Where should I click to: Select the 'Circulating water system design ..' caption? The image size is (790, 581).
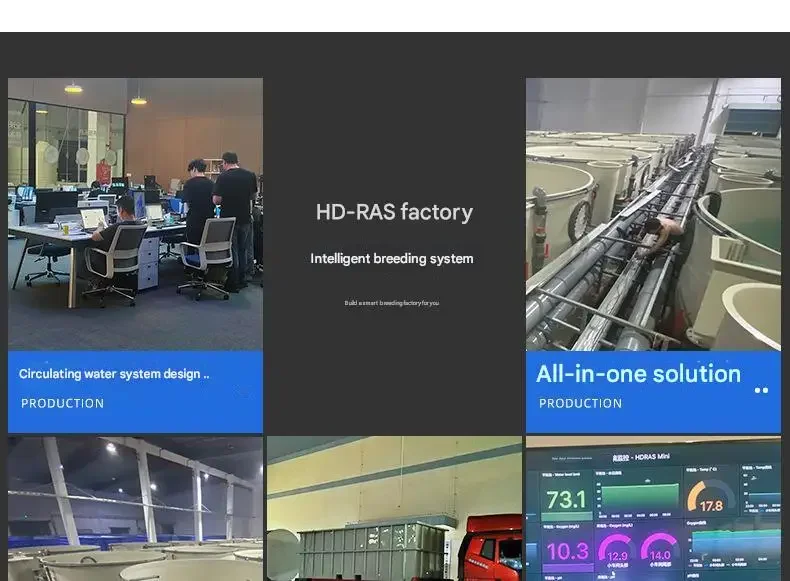tap(114, 374)
